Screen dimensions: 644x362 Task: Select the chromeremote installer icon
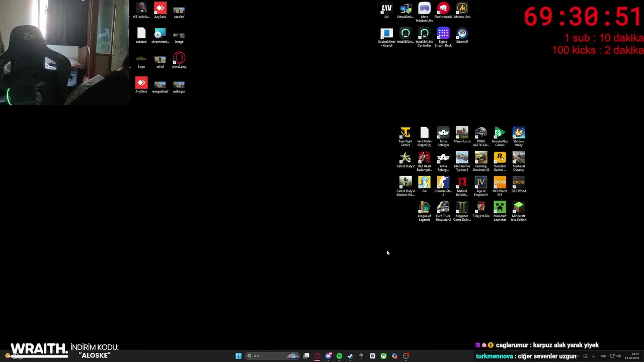160,36
